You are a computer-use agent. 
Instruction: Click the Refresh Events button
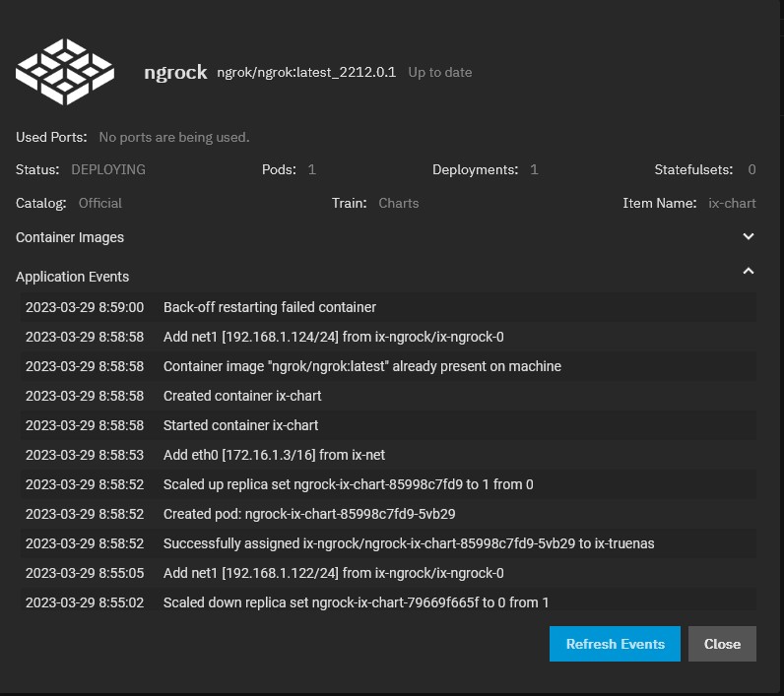point(615,644)
